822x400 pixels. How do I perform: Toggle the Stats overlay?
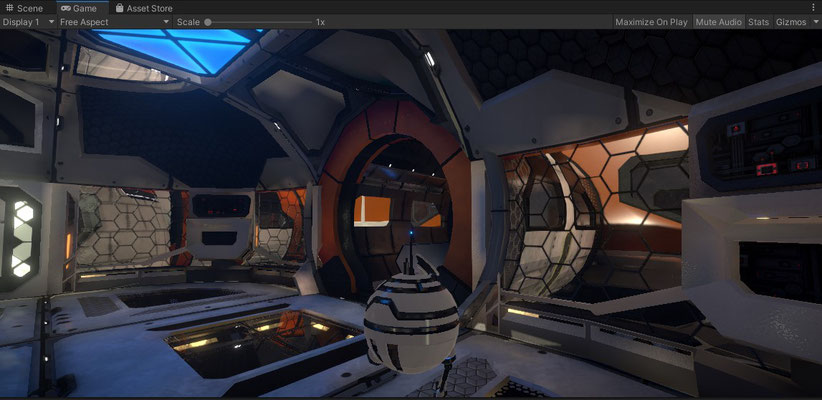758,22
